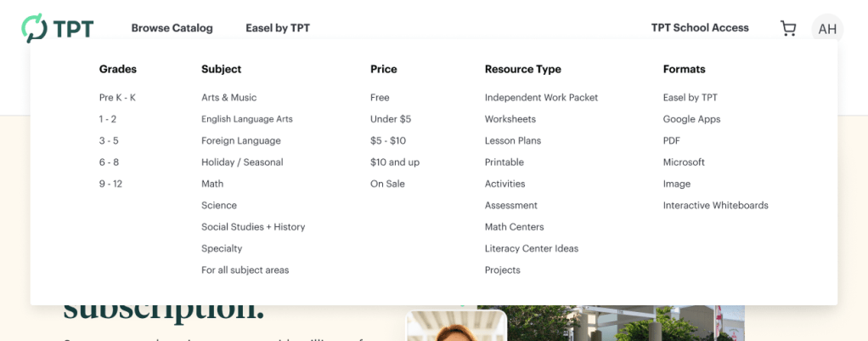Open Interactive Whiteboards format
The width and height of the screenshot is (868, 341).
pos(715,205)
